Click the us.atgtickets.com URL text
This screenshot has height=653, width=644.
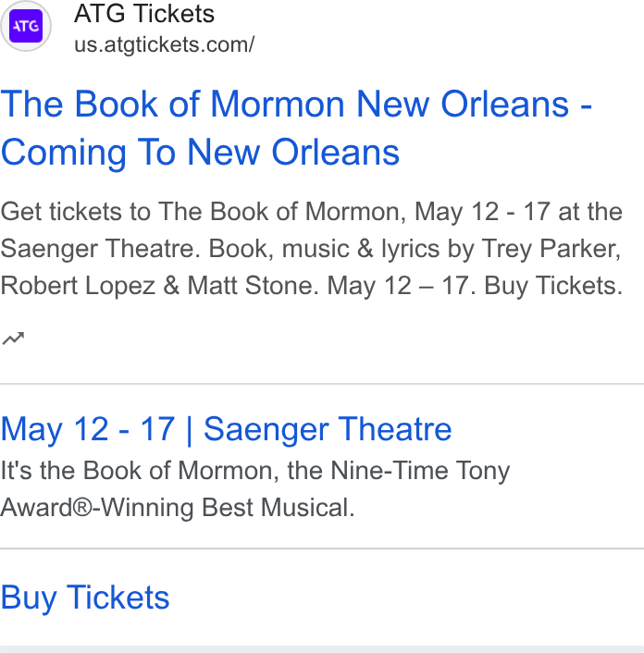164,44
